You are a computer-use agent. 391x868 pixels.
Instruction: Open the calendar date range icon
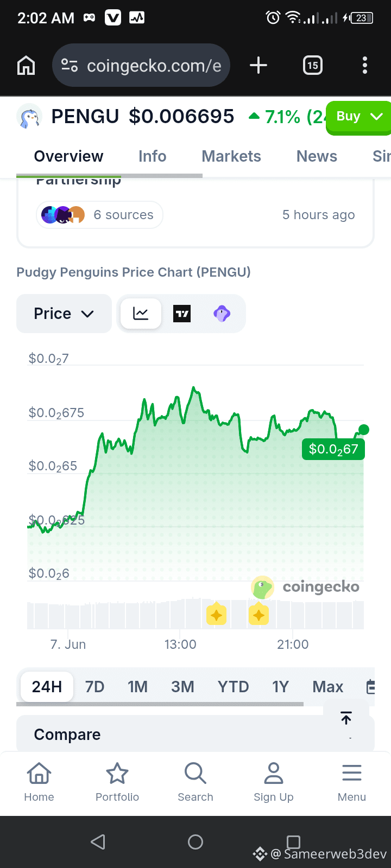point(371,687)
